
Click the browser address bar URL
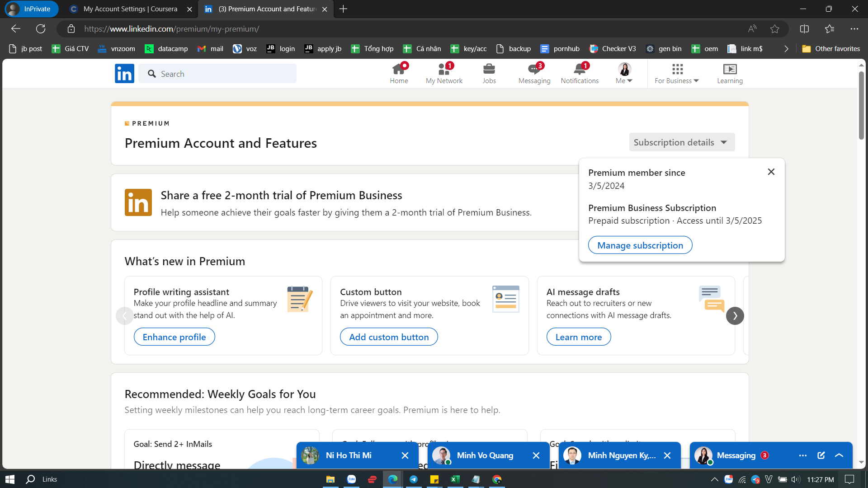coord(172,29)
